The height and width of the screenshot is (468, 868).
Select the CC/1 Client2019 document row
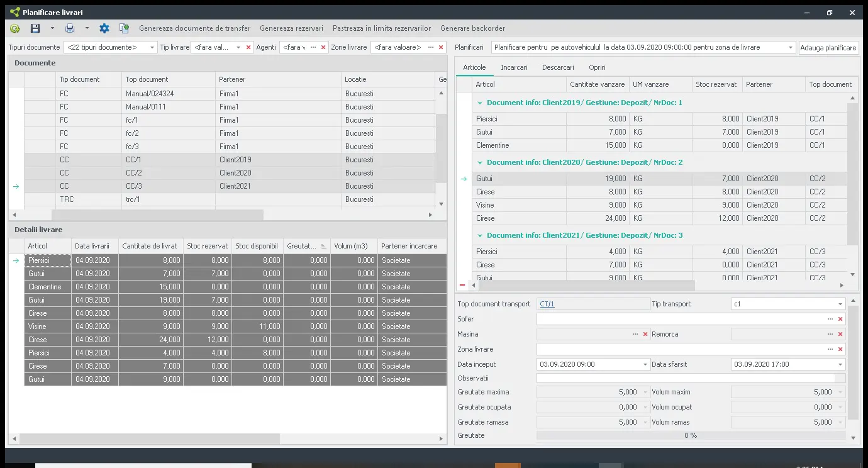(230, 160)
